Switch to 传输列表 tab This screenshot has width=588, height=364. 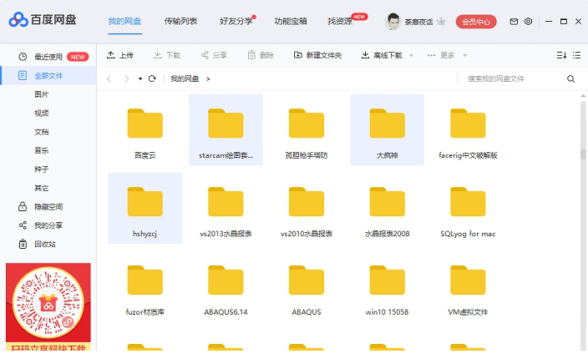pos(180,22)
